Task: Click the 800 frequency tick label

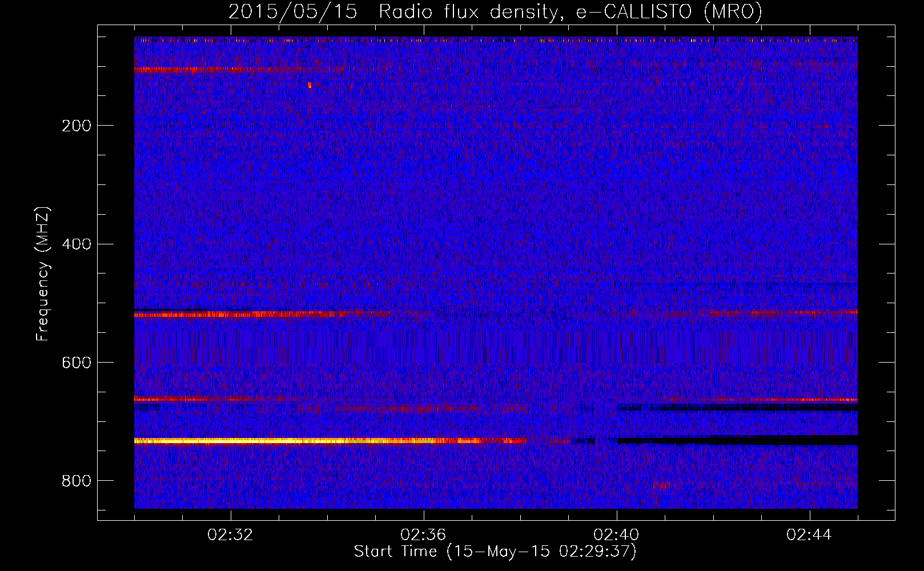Action: pos(77,481)
